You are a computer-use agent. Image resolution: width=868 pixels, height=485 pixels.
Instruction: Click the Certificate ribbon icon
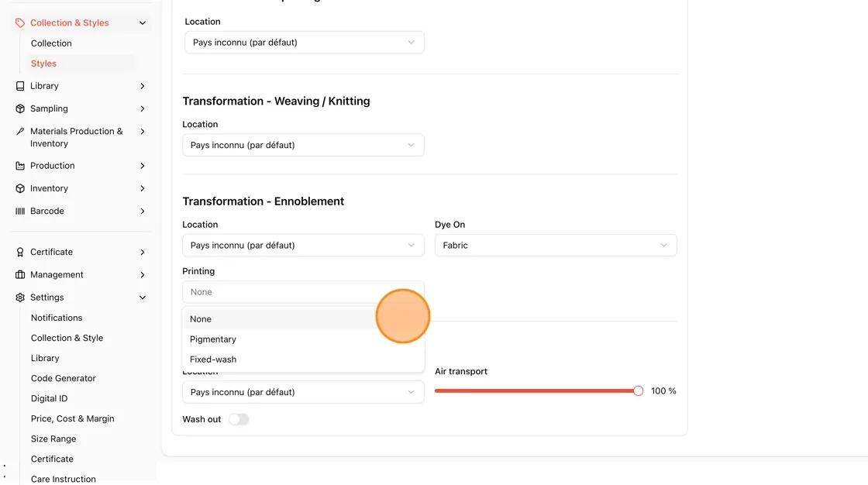click(x=20, y=252)
